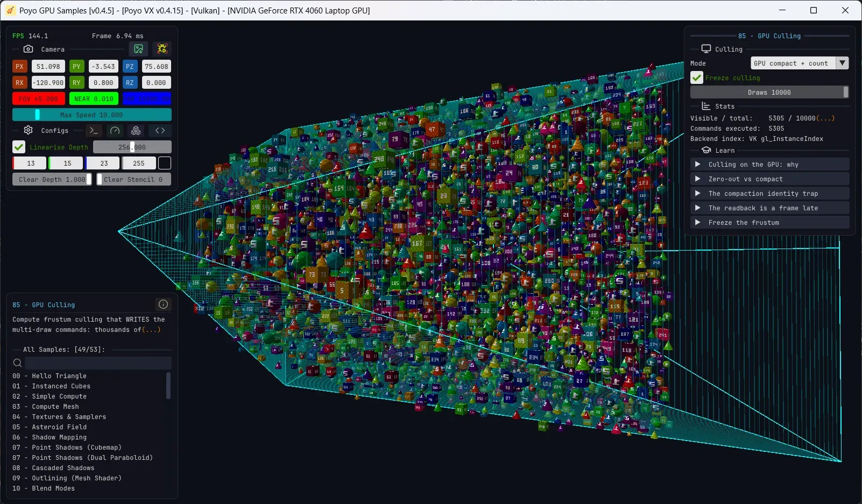Screen dimensions: 862x504
Task: Click the alpha channel field 255
Action: (x=139, y=163)
